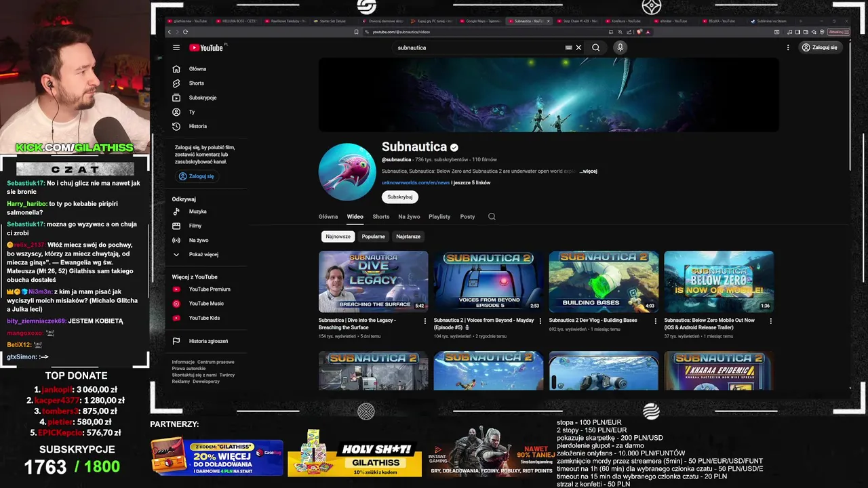Switch to Starter Set Deluxe browser tab
The width and height of the screenshot is (868, 488).
point(335,21)
